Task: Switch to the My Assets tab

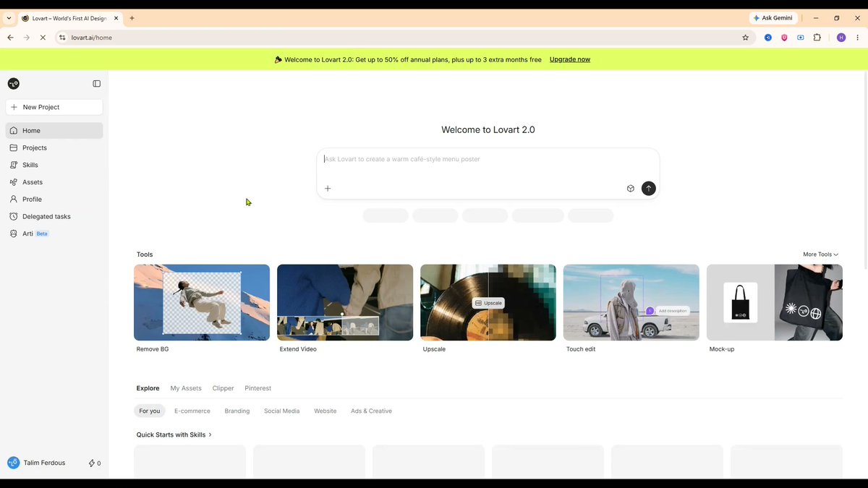Action: (x=186, y=388)
